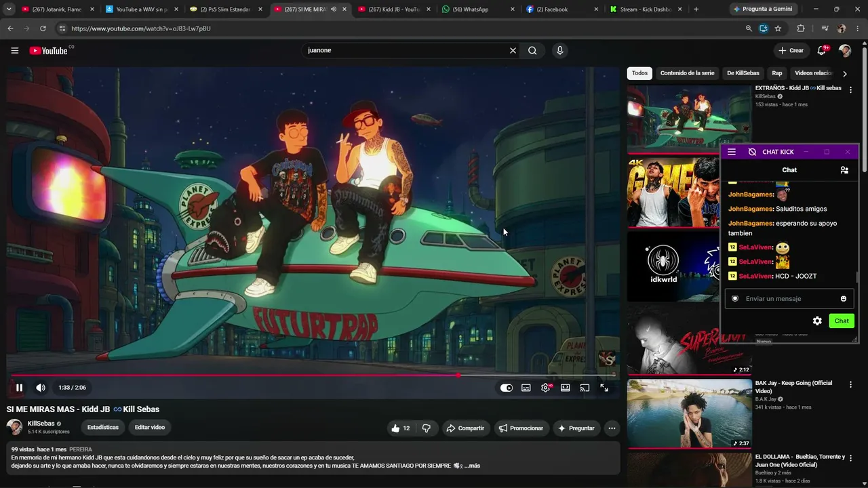This screenshot has height=488, width=868.
Task: Start voice search with the microphone
Action: (559, 50)
